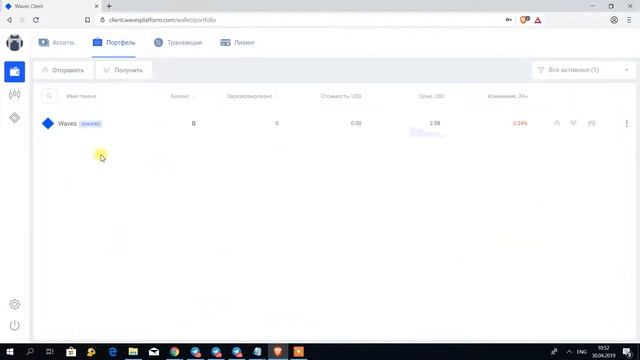The image size is (640, 360).
Task: Show hidden system tray icons chevron
Action: (569, 351)
